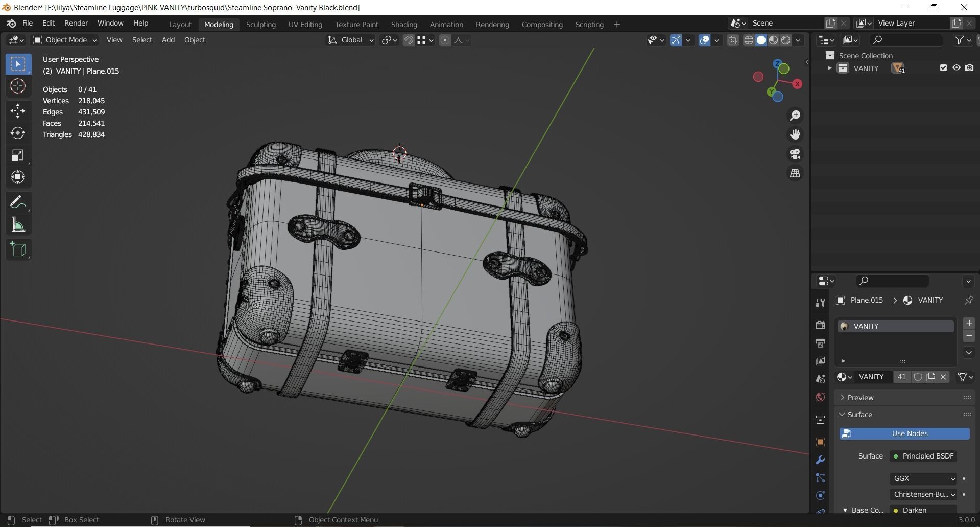Screen dimensions: 980x527
Task: Click the viewport zoom magnifier icon
Action: [795, 116]
